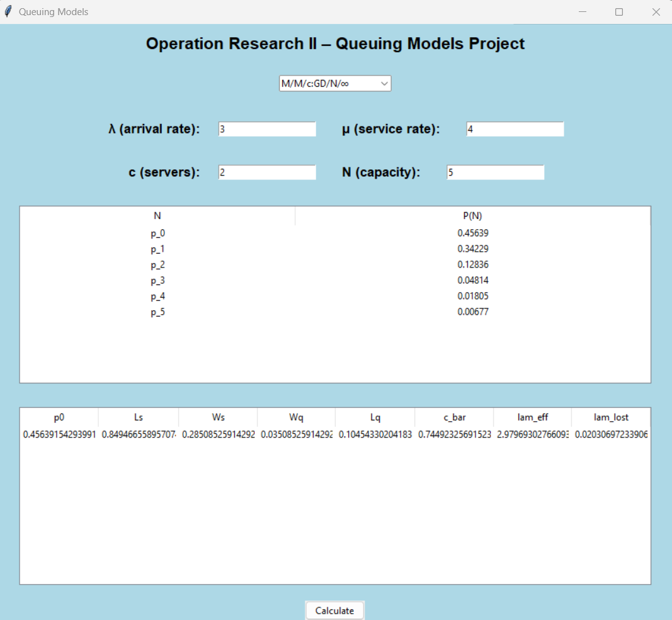Select the Lq result 0.10454330204183

point(375,434)
